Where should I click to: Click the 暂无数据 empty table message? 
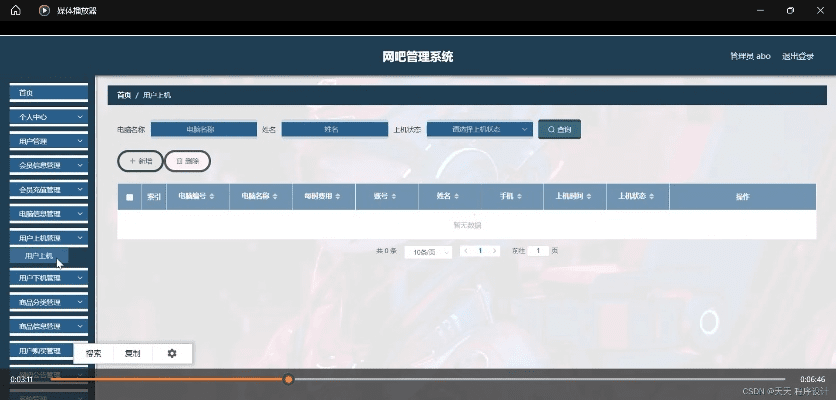coord(467,225)
